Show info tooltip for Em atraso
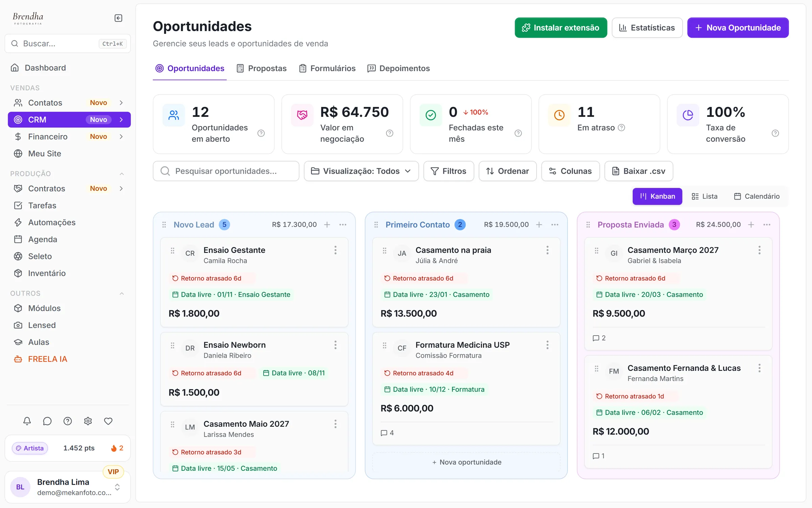Viewport: 812px width, 508px height. click(622, 128)
